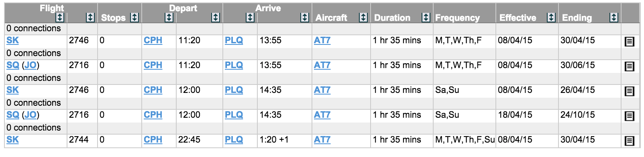Open PLQ airport link for 13:55 SK arrival
This screenshot has height=157, width=644.
234,40
